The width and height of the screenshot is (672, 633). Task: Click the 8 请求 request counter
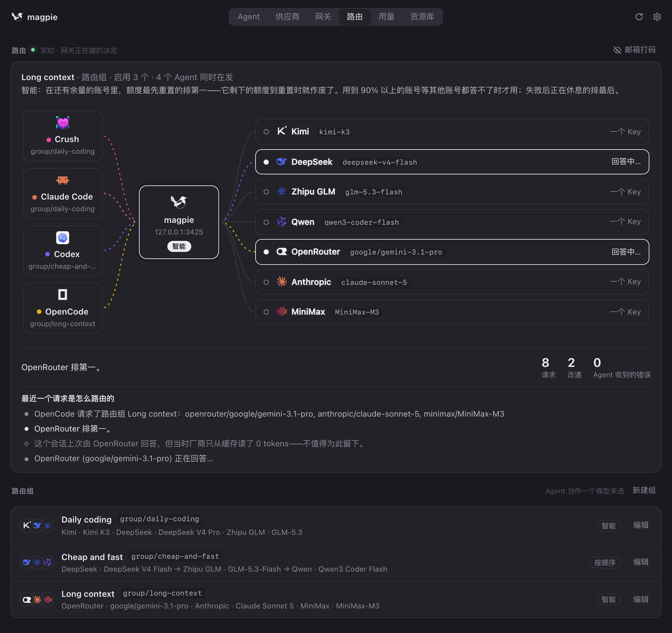(548, 368)
